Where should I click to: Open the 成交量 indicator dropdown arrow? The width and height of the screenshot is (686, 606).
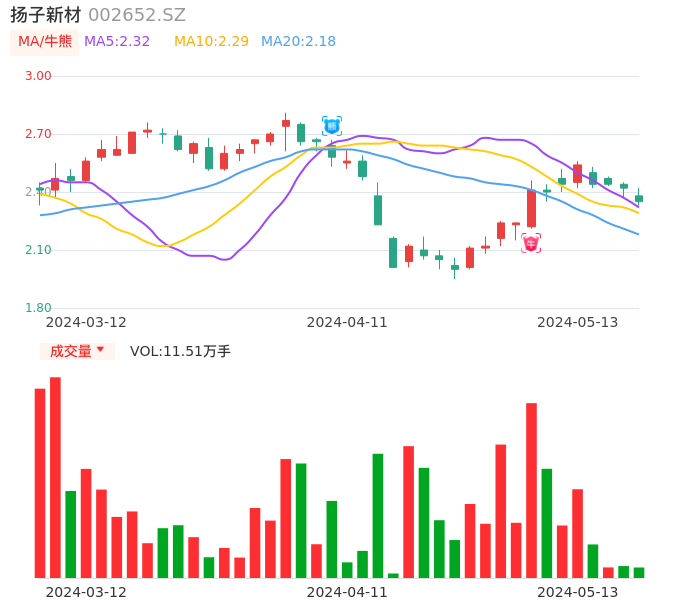point(100,350)
